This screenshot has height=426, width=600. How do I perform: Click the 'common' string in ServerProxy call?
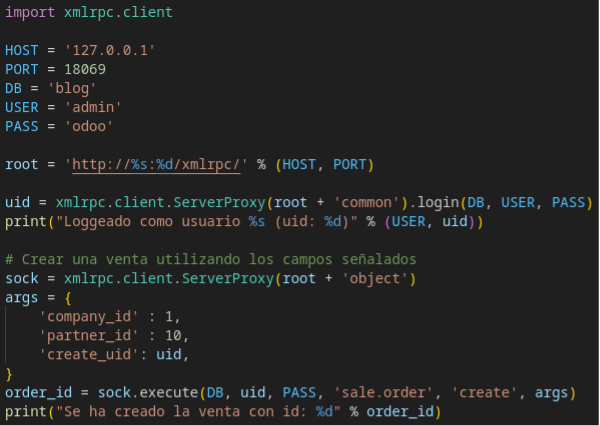point(367,202)
